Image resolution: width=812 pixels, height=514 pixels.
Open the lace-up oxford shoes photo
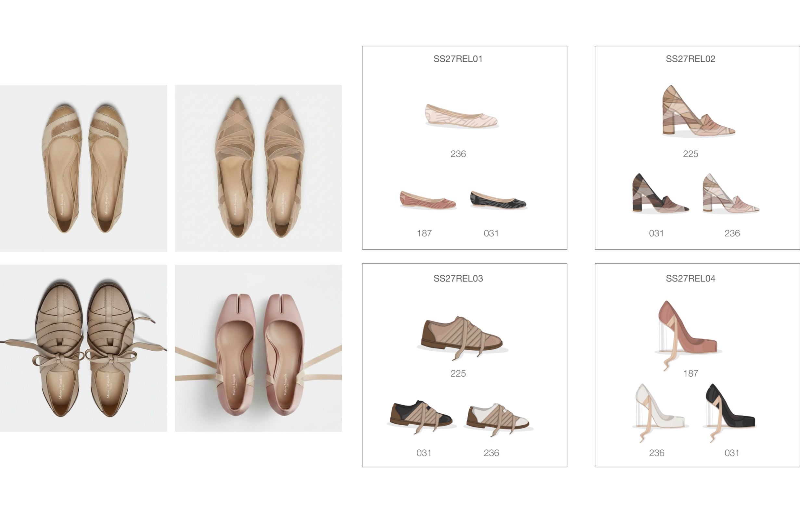[x=83, y=348]
